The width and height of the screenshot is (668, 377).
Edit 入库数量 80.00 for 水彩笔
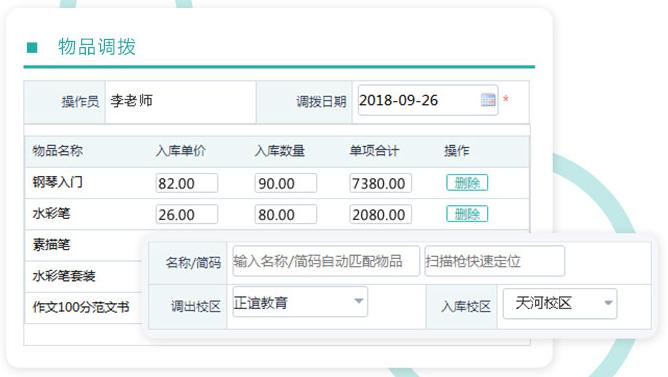(285, 214)
